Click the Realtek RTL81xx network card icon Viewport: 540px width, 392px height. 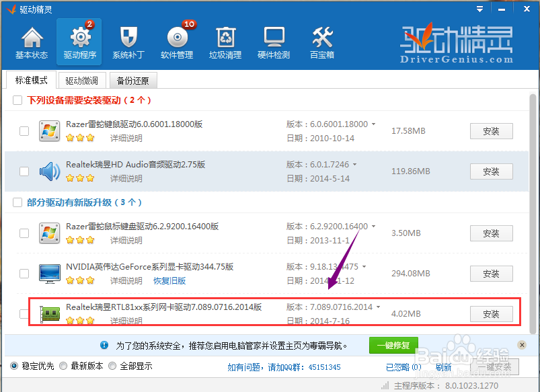tap(50, 313)
